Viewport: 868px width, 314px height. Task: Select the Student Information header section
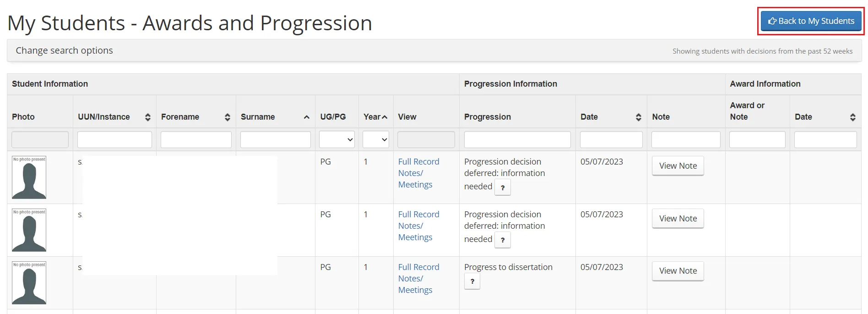[50, 84]
